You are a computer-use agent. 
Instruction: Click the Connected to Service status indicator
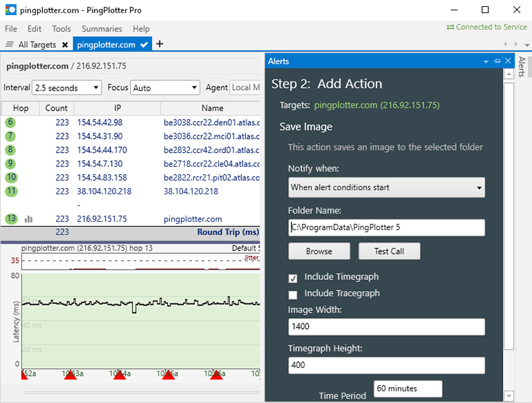486,27
